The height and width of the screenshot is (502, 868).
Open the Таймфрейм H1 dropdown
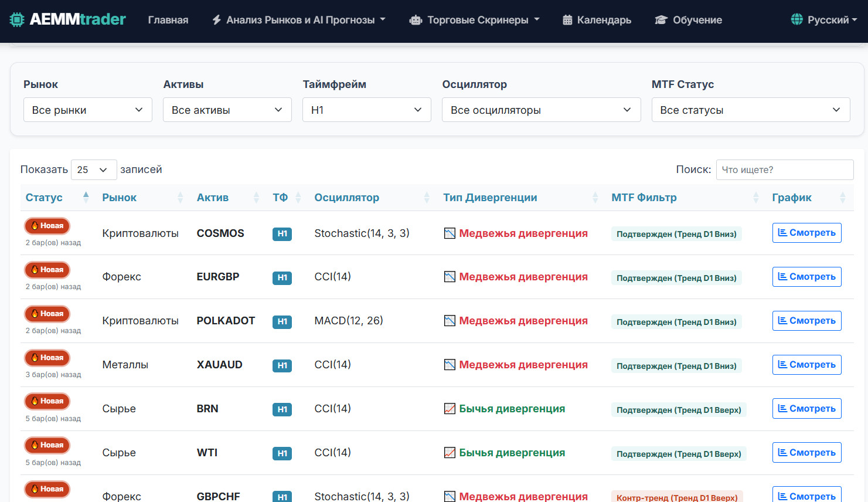[x=367, y=110]
